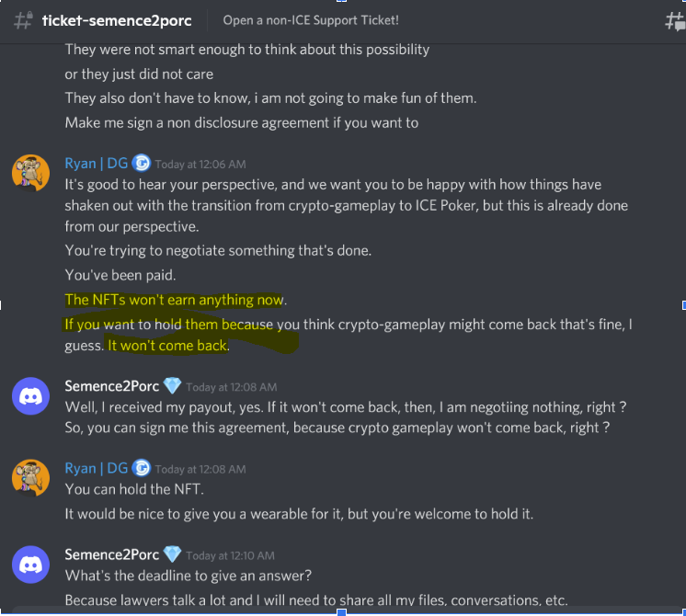Open the Threads icon in the top-right
Screen dimensions: 686x616
click(674, 21)
